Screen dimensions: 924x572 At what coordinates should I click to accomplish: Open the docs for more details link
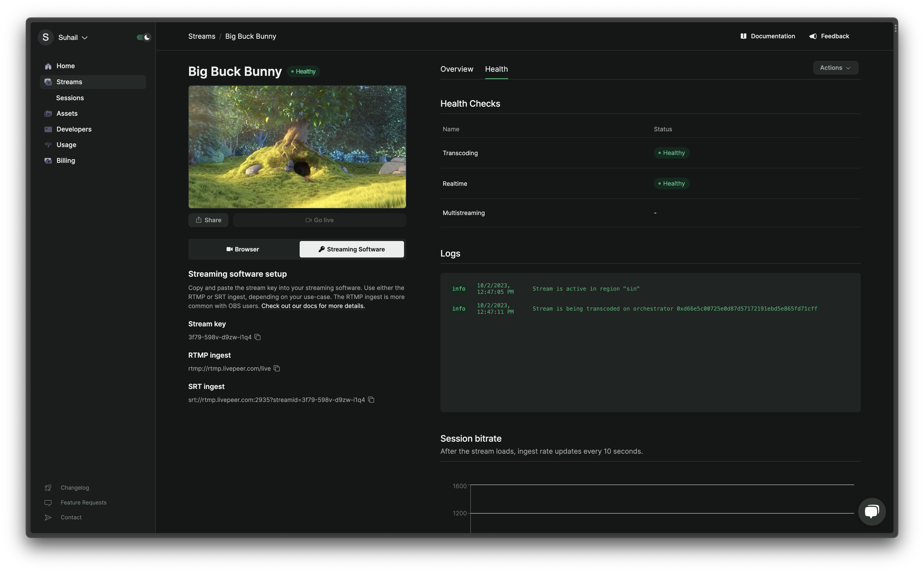[x=313, y=306]
